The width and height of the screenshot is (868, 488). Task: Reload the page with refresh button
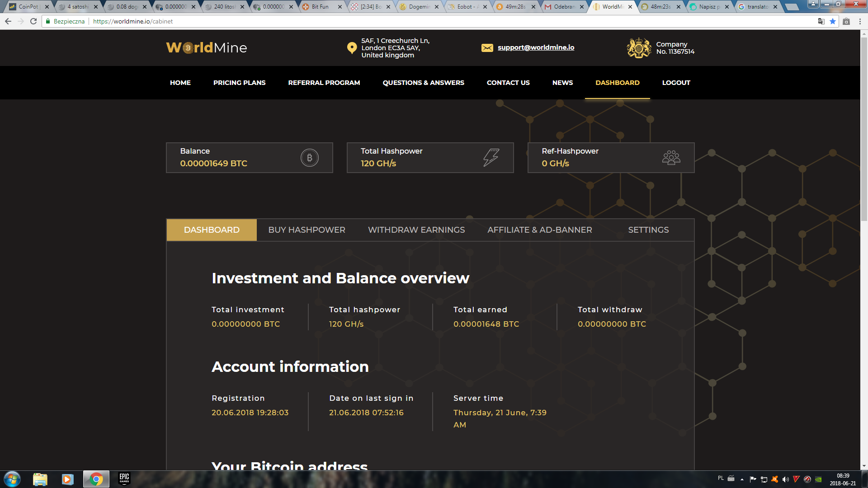[x=33, y=21]
